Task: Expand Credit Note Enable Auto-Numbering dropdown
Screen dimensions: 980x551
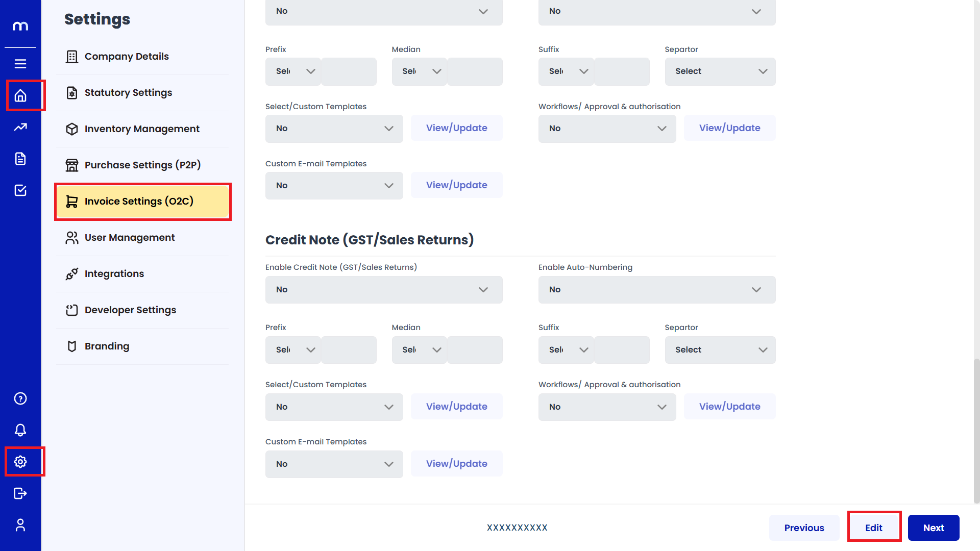Action: [656, 290]
